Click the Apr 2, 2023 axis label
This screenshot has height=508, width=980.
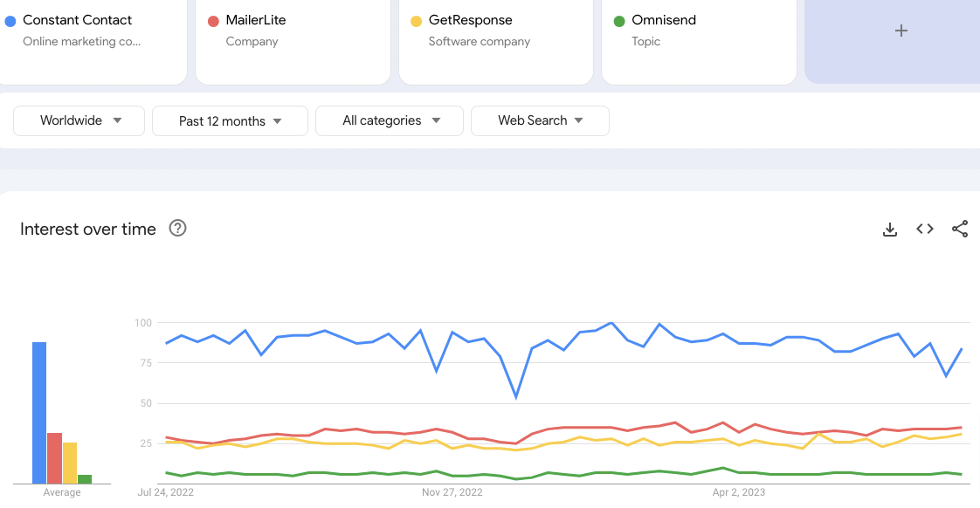[x=739, y=492]
